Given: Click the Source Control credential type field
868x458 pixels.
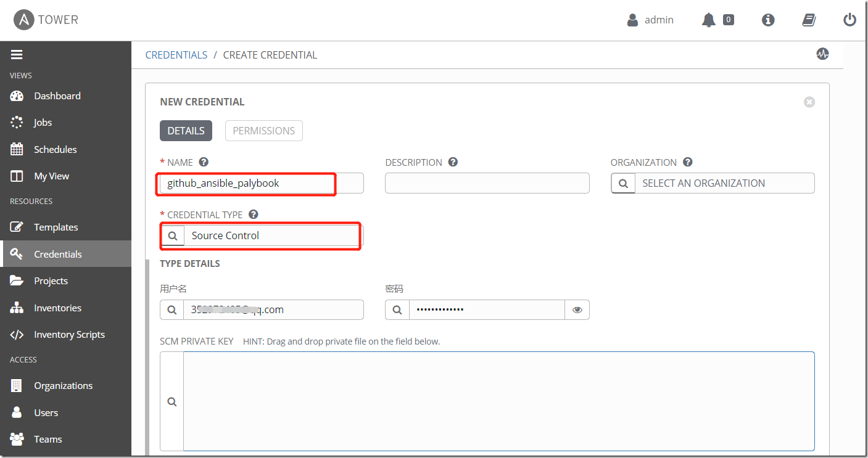Looking at the screenshot, I should [x=274, y=235].
